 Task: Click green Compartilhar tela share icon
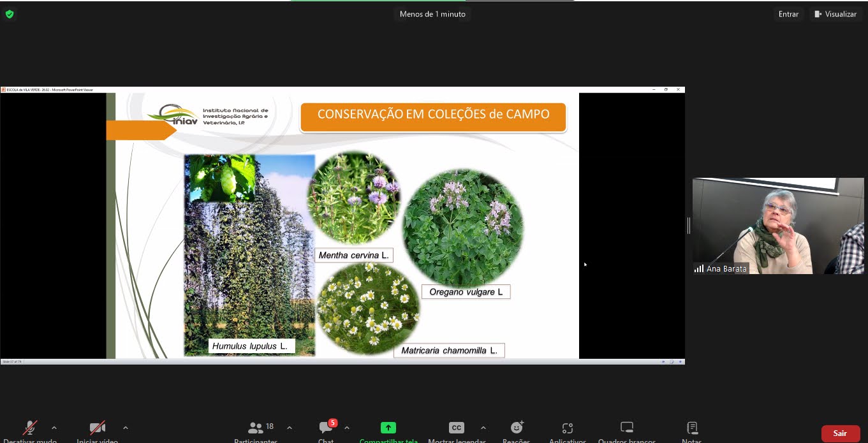point(388,428)
